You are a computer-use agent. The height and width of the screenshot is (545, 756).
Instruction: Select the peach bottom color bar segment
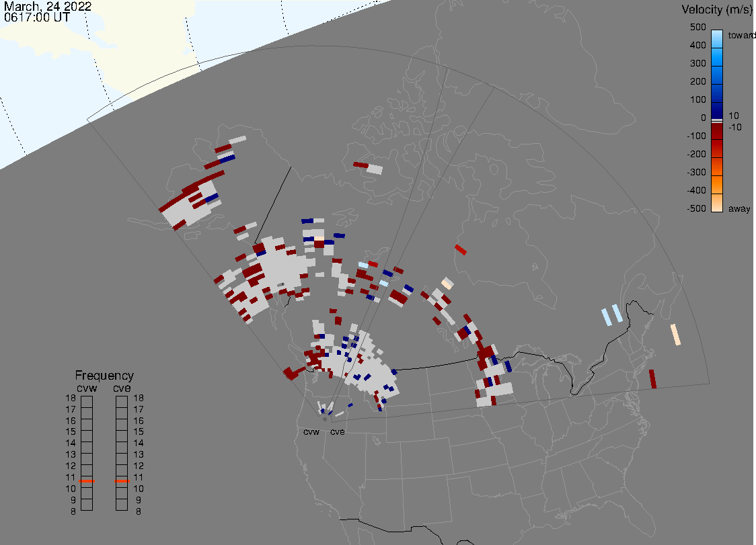click(x=717, y=203)
